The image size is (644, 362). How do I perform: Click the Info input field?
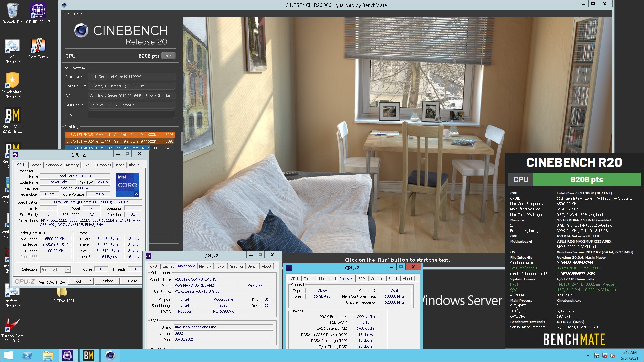pos(131,114)
